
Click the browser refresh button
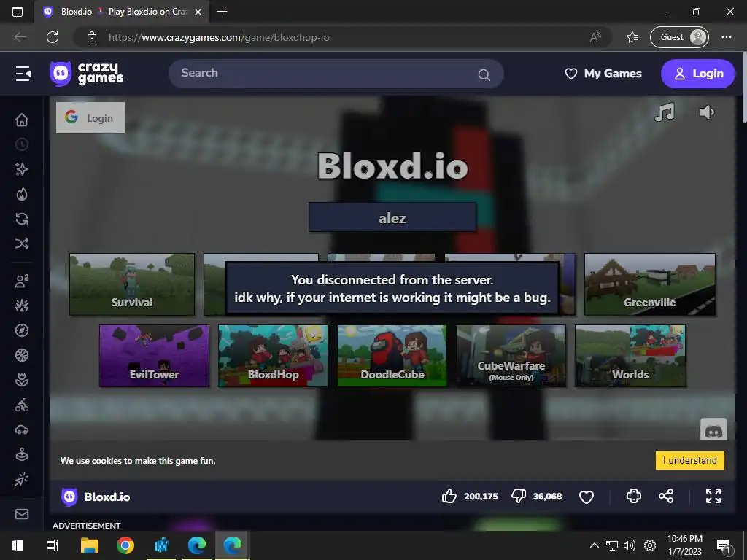click(53, 37)
